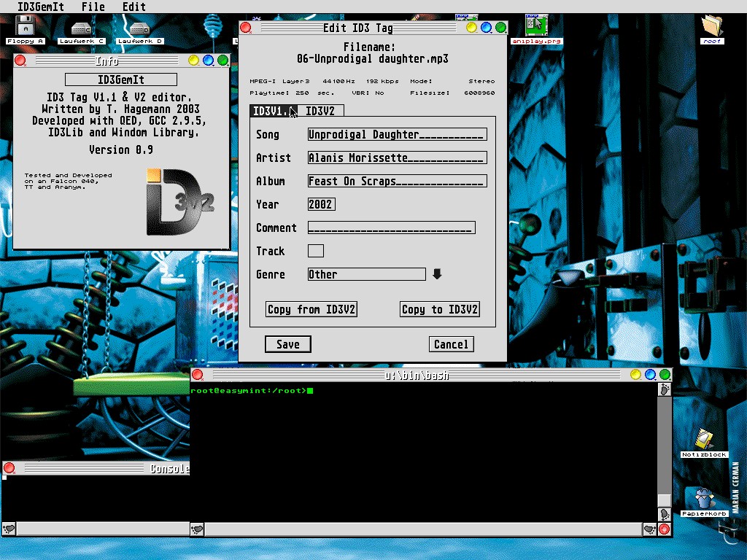747x560 pixels.
Task: Click the ID3v2 logo in Info window
Action: [x=180, y=202]
